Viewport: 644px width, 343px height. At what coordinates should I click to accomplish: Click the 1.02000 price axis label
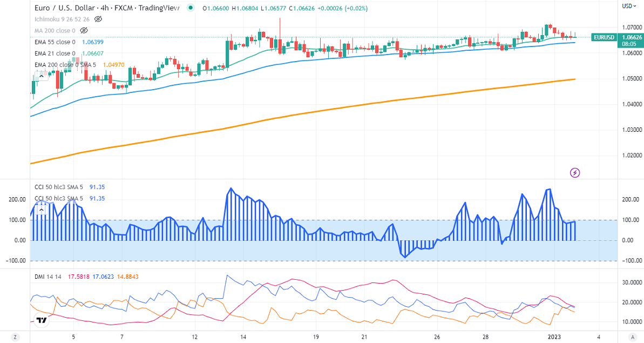pyautogui.click(x=632, y=155)
